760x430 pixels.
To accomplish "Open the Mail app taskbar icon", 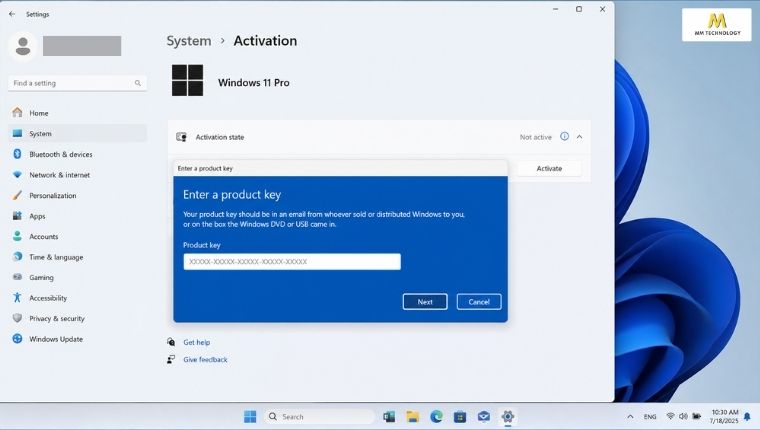I will pyautogui.click(x=484, y=416).
